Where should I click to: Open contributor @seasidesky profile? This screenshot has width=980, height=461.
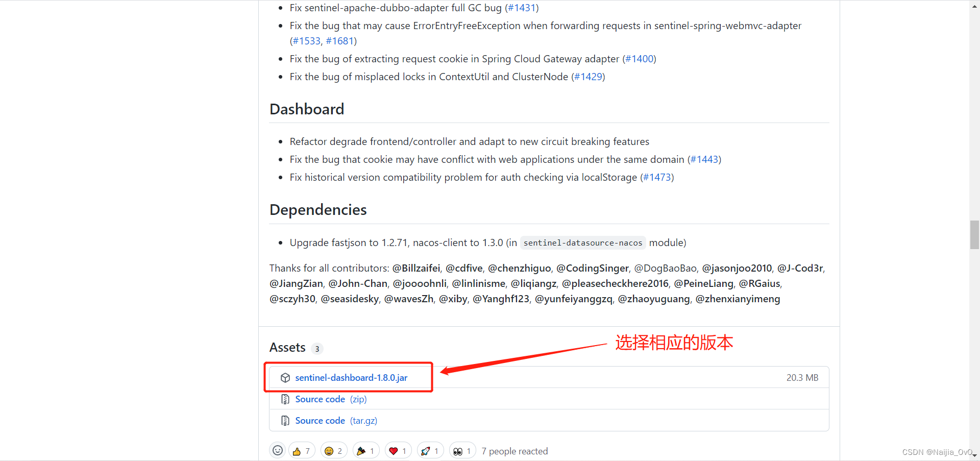350,299
